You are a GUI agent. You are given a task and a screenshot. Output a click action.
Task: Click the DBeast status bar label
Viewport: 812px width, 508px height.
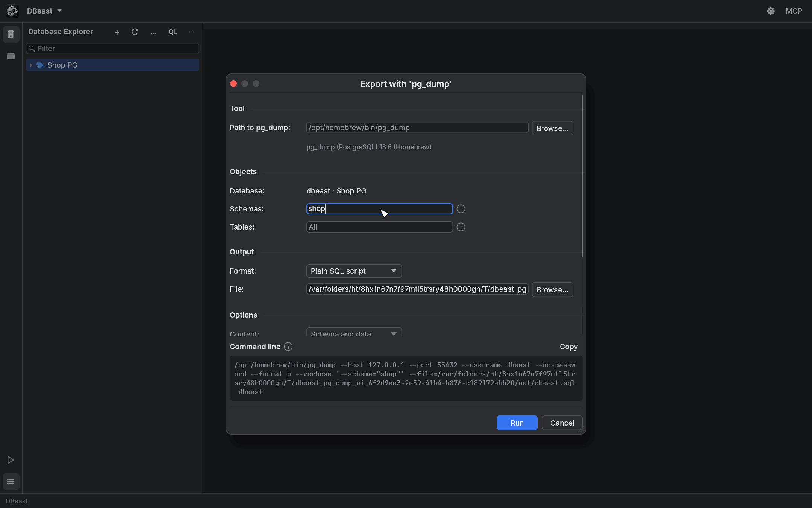17,501
